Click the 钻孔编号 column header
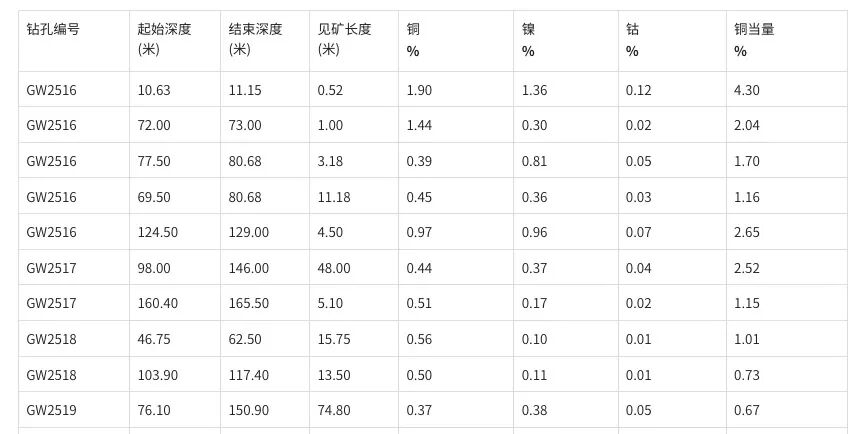 [74, 41]
